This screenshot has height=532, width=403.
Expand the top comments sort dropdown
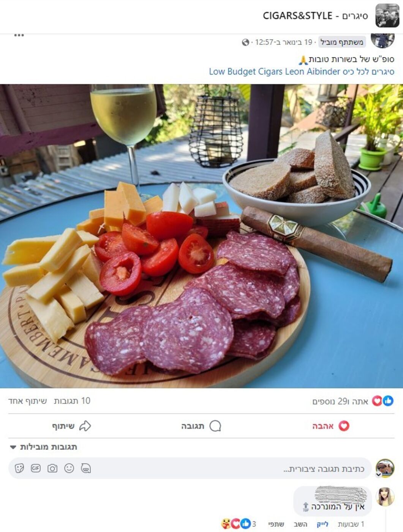click(x=44, y=447)
